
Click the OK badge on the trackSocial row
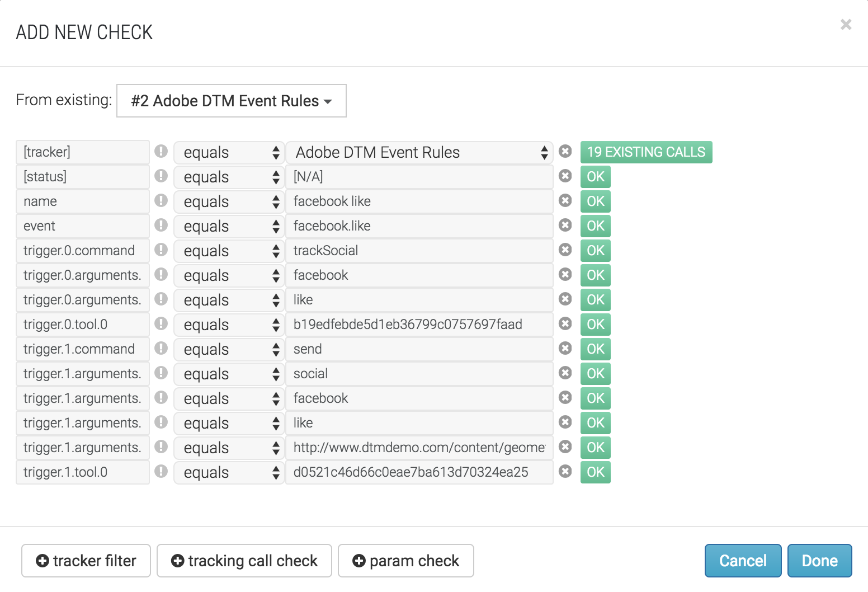[596, 251]
